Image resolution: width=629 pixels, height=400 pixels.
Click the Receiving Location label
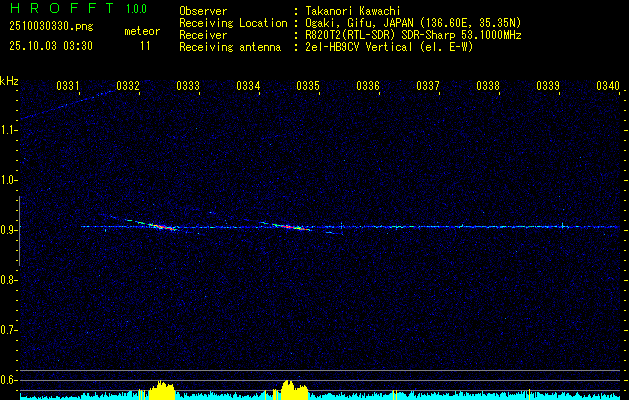pyautogui.click(x=233, y=23)
